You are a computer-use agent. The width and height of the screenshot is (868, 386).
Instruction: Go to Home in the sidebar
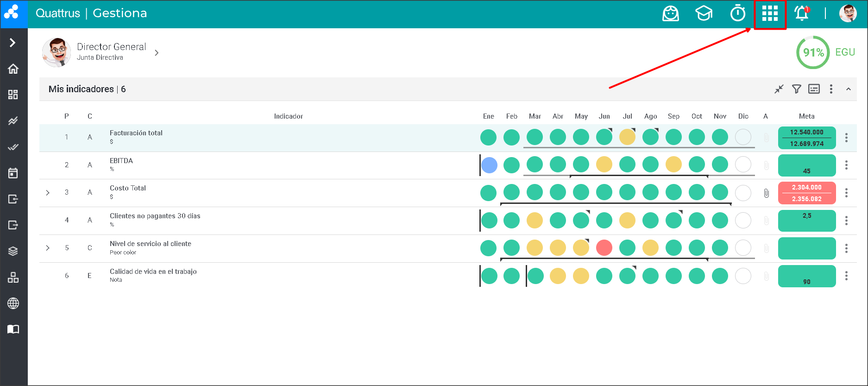coord(13,69)
